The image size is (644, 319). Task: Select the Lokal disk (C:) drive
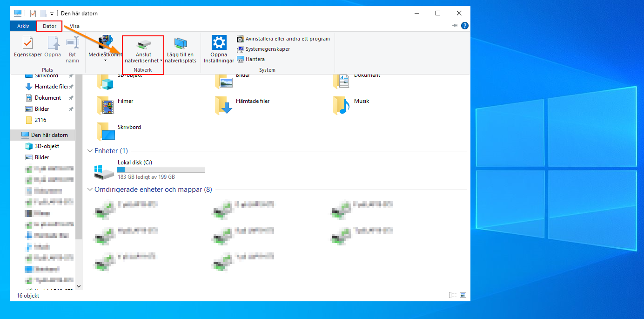click(x=104, y=170)
